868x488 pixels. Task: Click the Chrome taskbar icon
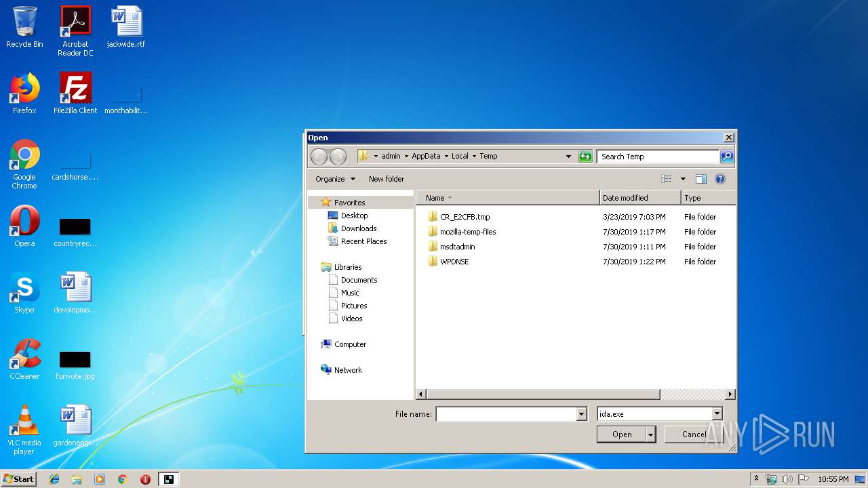pos(122,479)
